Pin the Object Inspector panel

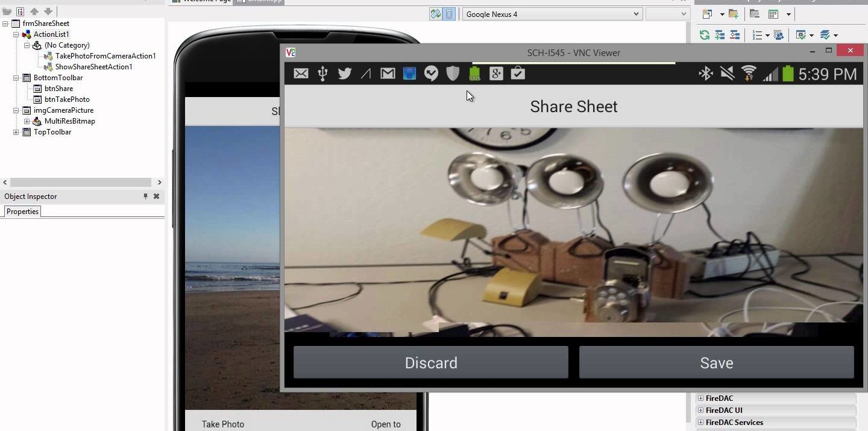point(145,197)
